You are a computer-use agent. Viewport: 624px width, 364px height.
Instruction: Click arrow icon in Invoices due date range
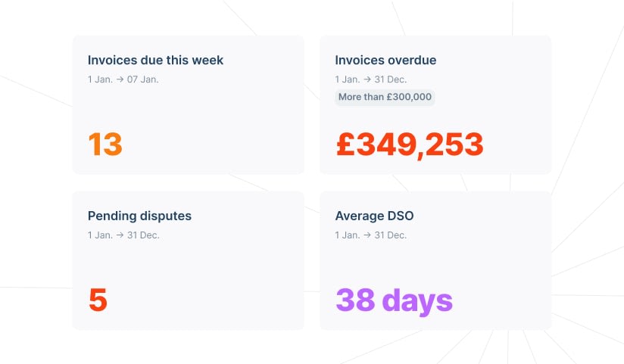pyautogui.click(x=120, y=79)
